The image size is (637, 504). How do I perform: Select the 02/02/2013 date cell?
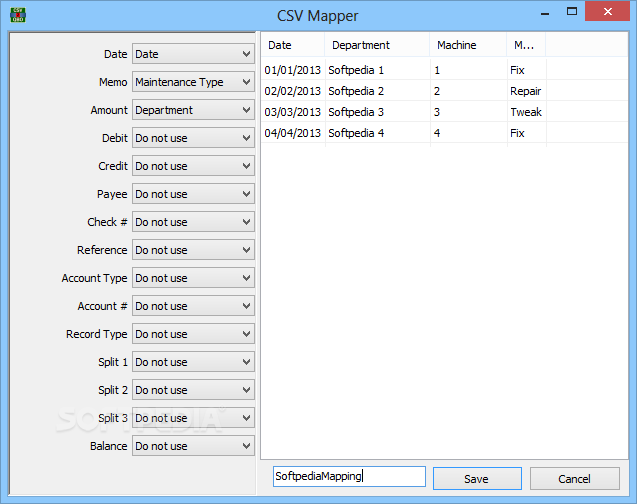click(x=292, y=91)
